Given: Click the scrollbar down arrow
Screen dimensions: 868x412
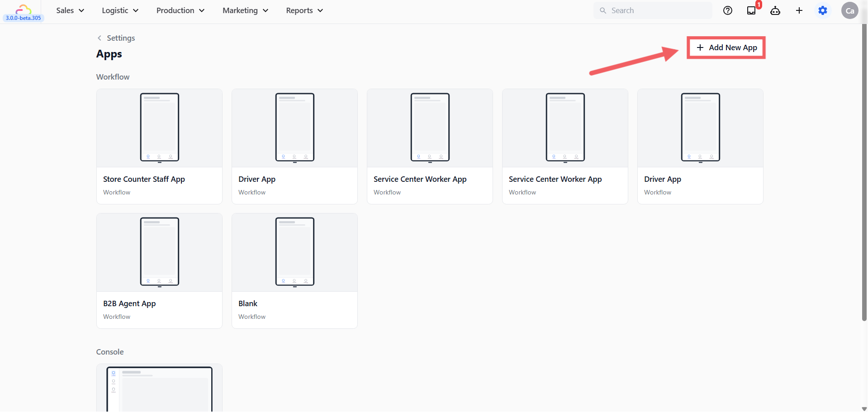Looking at the screenshot, I should [864, 409].
